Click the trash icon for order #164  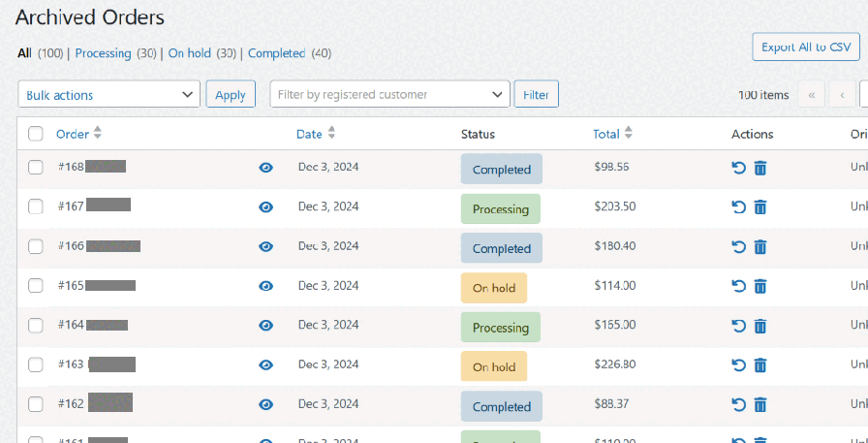click(x=760, y=326)
